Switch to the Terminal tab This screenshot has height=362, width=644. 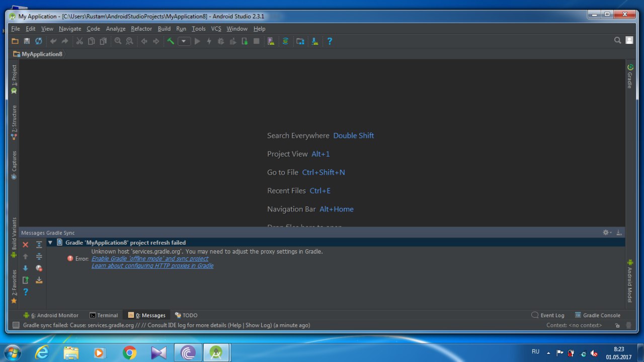pyautogui.click(x=104, y=315)
